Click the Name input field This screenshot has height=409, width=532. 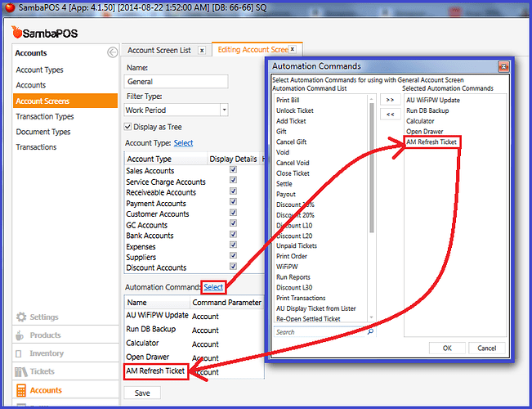(176, 82)
